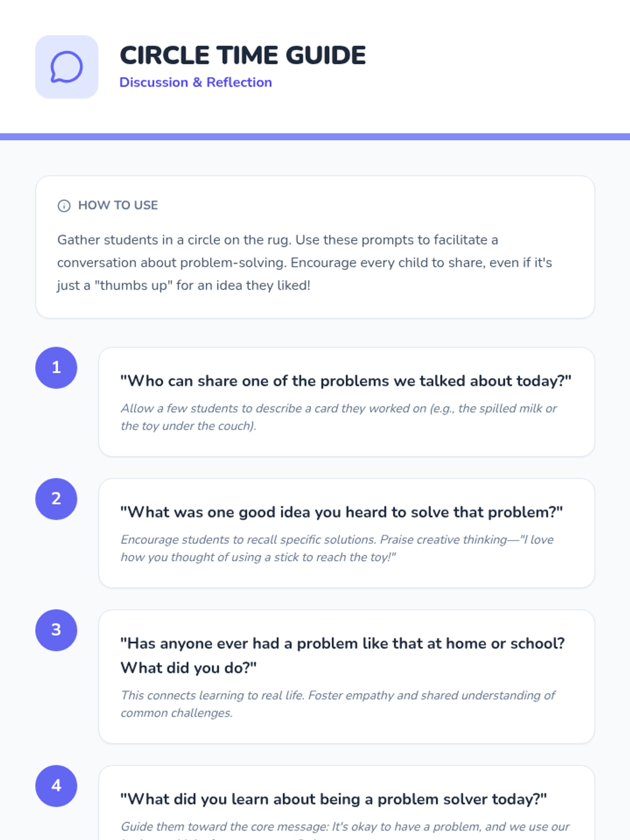Select the number 3 circle badge

tap(56, 630)
